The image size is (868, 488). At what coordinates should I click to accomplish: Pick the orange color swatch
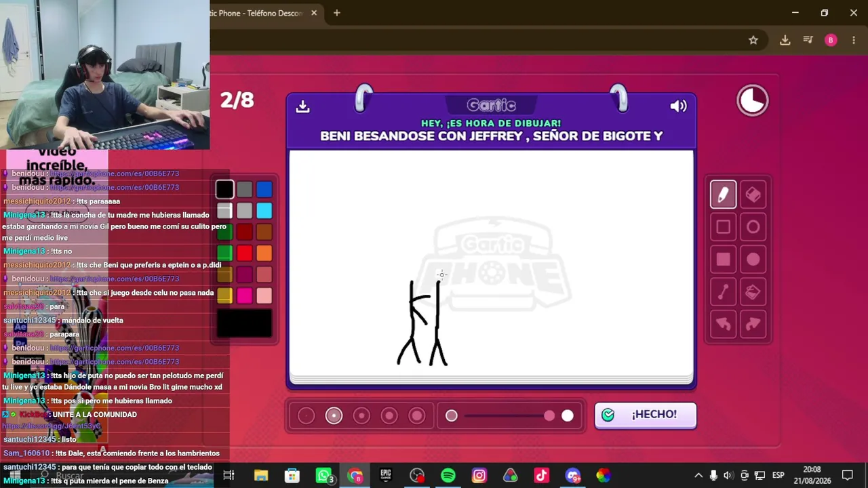click(264, 253)
